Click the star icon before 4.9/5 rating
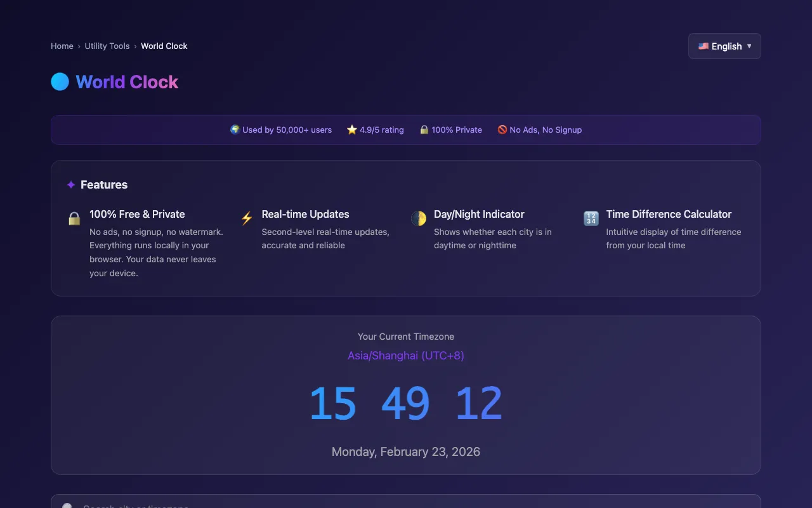Image resolution: width=812 pixels, height=508 pixels. (x=352, y=130)
